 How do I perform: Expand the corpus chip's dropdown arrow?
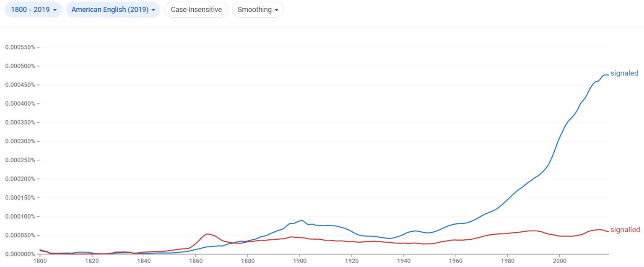153,9
